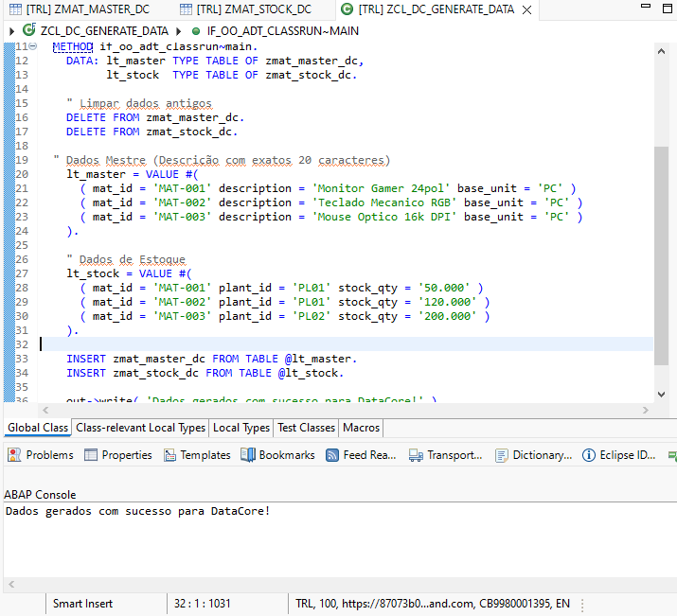Open the Local Types tab

tap(241, 428)
